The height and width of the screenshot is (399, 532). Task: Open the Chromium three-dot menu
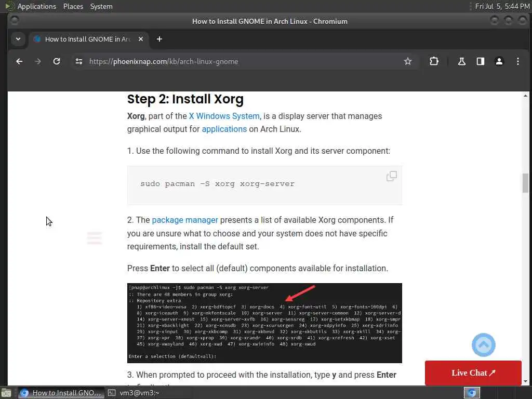click(x=518, y=61)
